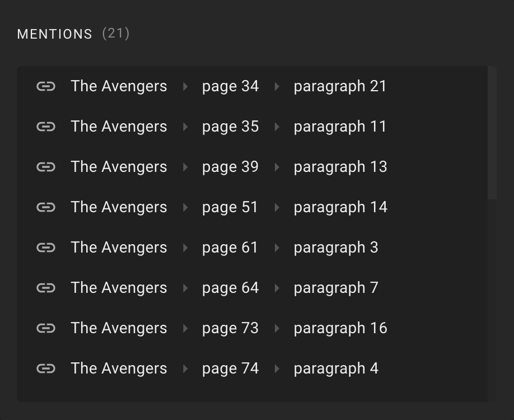The image size is (514, 420).
Task: Go to paragraph 11 on page 35
Action: pos(340,127)
